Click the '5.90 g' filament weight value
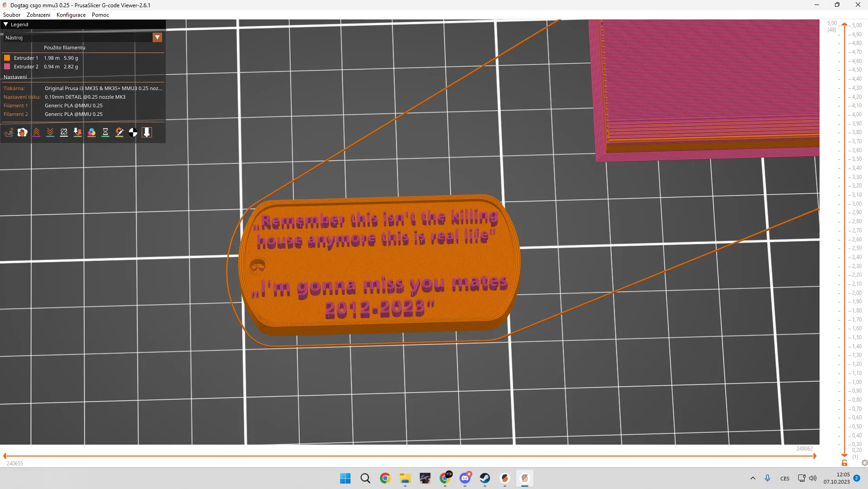 pyautogui.click(x=71, y=58)
